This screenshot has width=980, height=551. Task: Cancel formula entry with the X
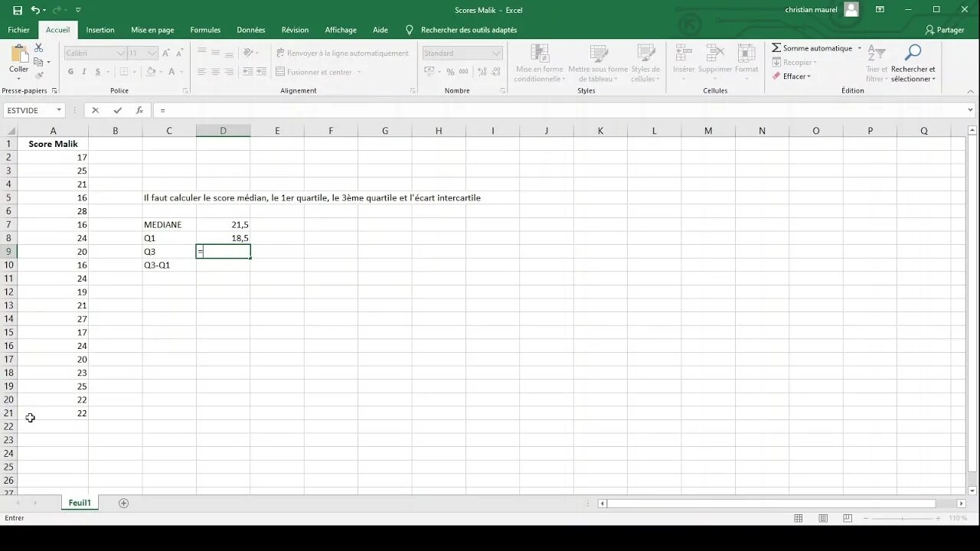(96, 110)
